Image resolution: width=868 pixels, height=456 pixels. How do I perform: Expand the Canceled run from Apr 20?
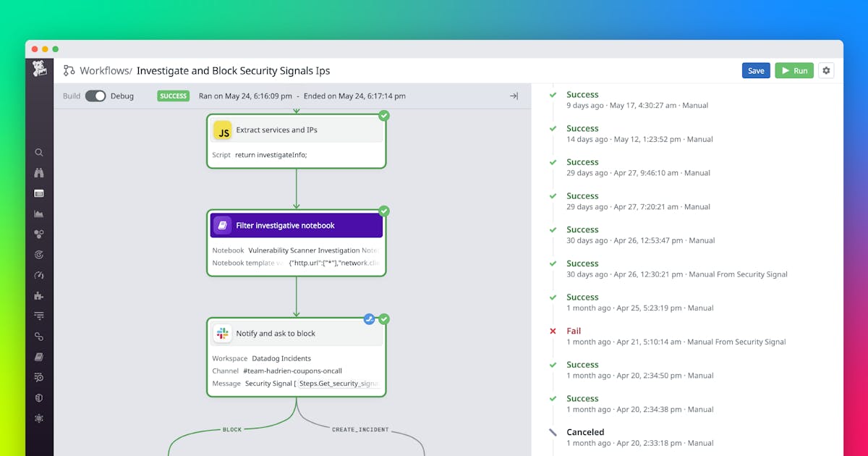click(585, 432)
